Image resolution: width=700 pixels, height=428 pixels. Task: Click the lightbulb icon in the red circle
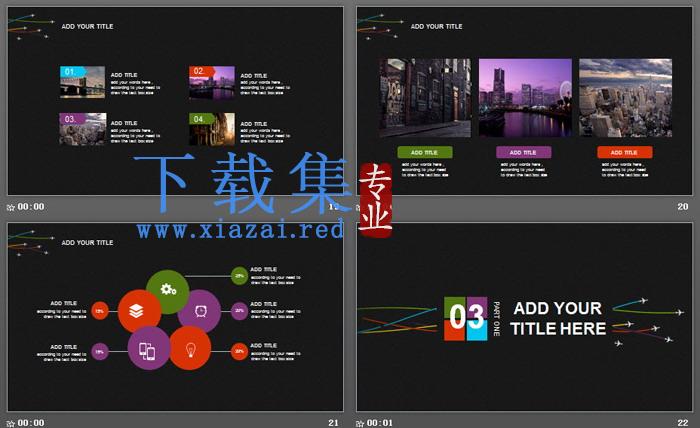pos(191,349)
